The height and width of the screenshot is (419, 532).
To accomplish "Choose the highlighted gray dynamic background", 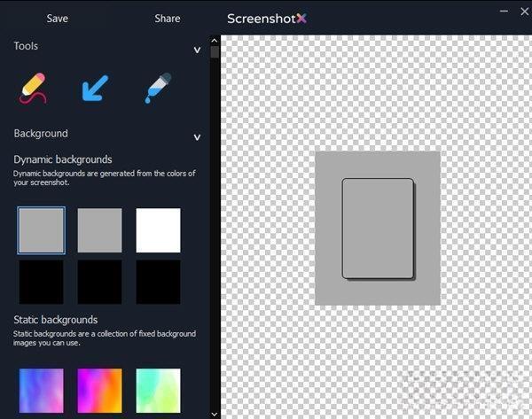I will pos(41,230).
